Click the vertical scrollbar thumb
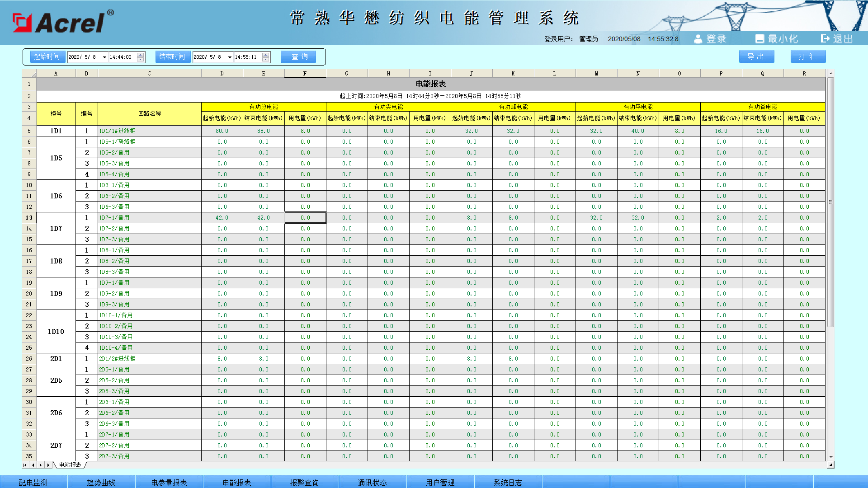The height and width of the screenshot is (488, 868). tap(830, 202)
